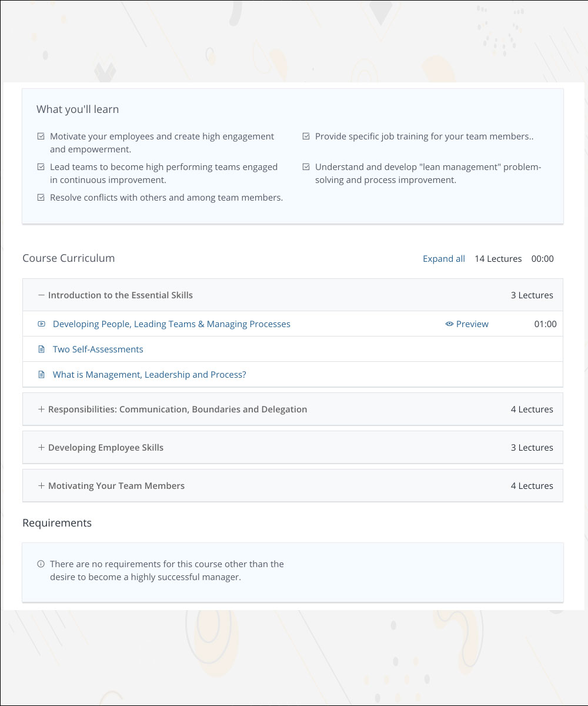Click the Expand all link
Viewport: 588px width, 706px height.
point(444,259)
